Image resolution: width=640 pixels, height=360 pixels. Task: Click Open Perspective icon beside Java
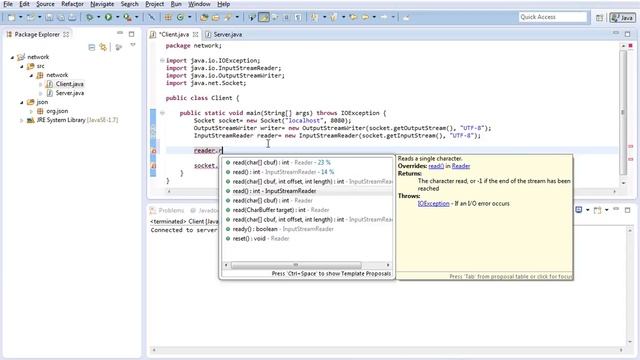pos(599,18)
